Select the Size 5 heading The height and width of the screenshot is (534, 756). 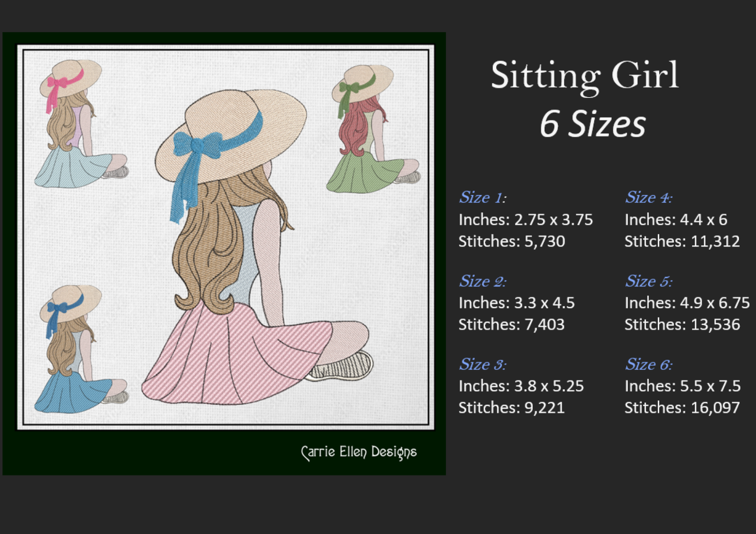[x=648, y=281]
